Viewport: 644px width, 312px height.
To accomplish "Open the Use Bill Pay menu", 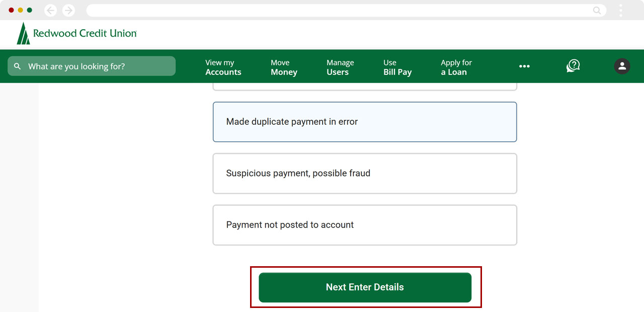I will (x=397, y=67).
